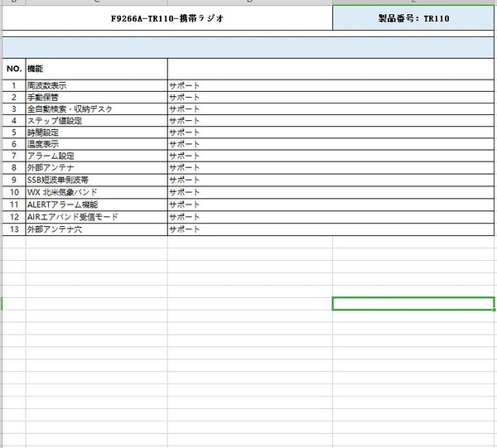Select the 手動保管 cell
This screenshot has width=497, height=448.
coord(96,97)
